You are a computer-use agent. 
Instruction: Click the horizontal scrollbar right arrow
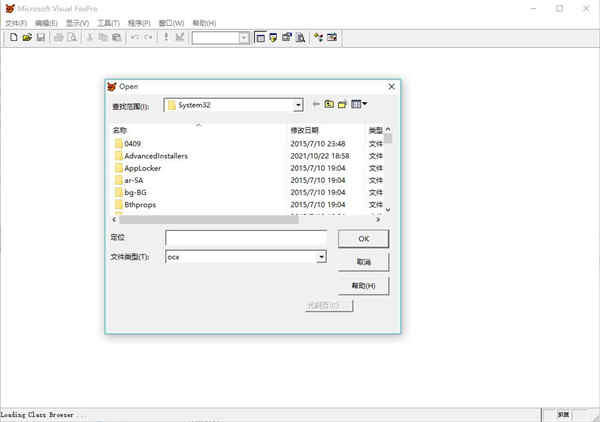378,220
